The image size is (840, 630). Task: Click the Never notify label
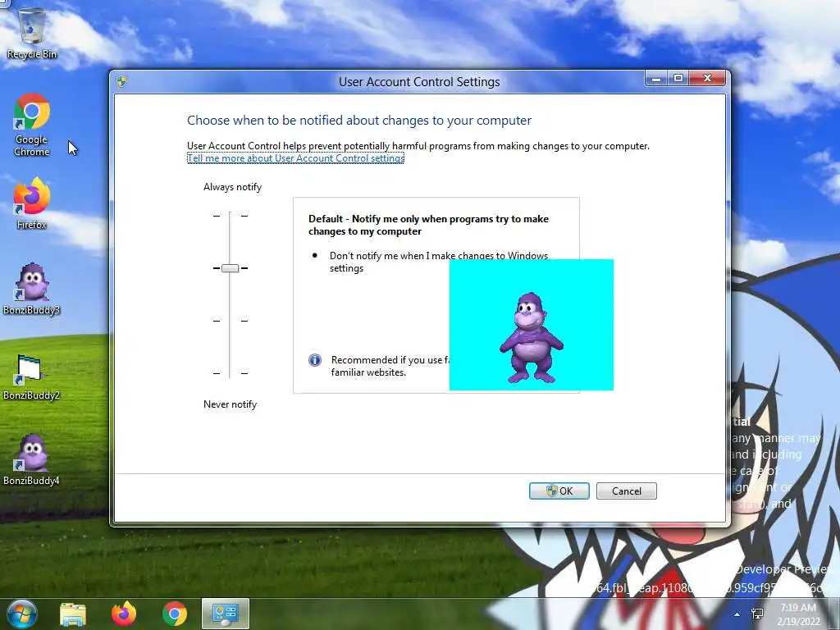(x=230, y=404)
